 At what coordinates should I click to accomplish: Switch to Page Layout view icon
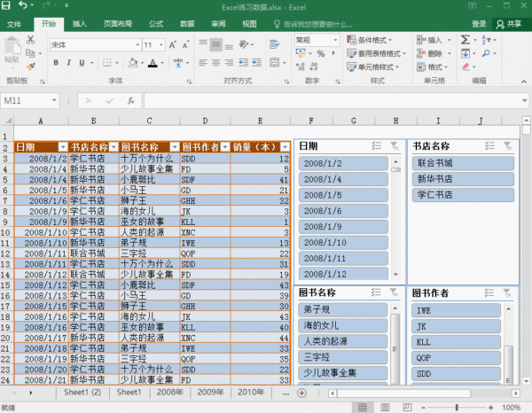point(385,407)
